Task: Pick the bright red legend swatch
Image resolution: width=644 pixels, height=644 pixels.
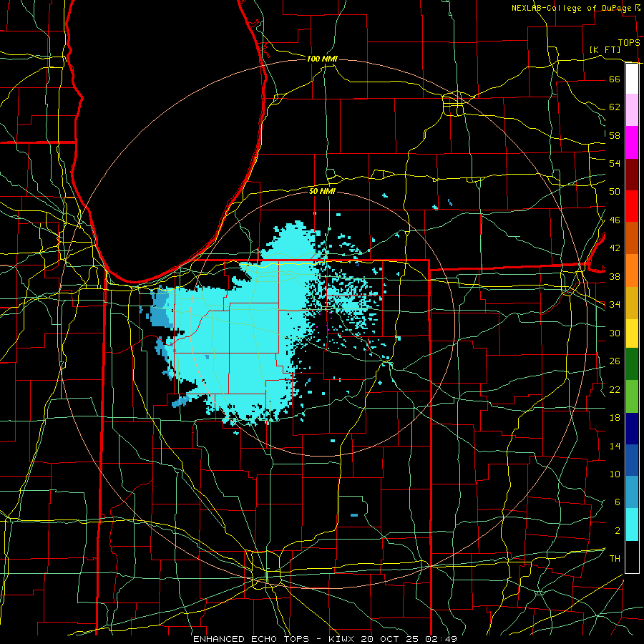Action: click(x=632, y=206)
